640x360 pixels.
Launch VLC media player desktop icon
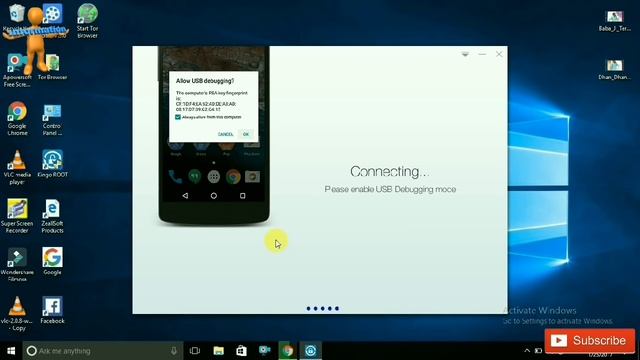[x=17, y=168]
